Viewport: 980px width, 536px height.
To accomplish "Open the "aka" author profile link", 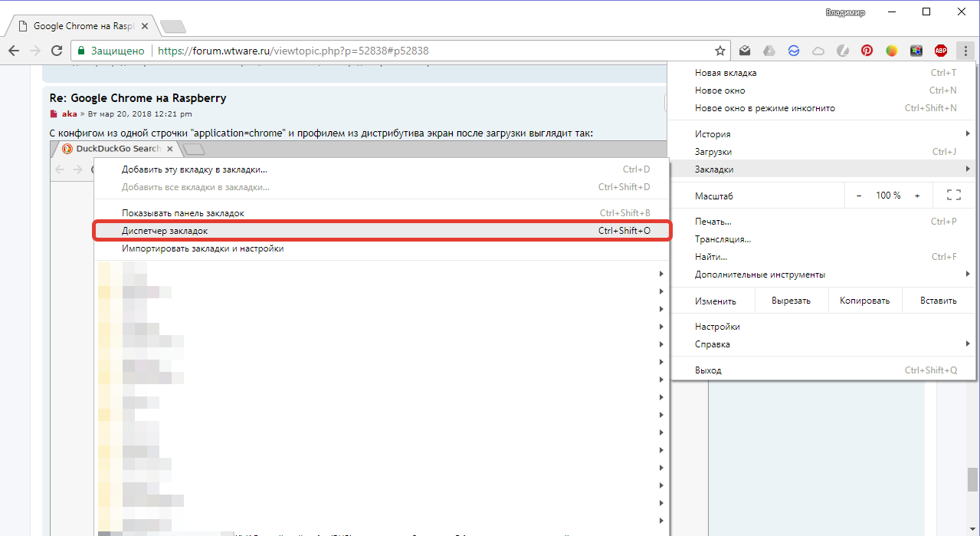I will pyautogui.click(x=69, y=113).
